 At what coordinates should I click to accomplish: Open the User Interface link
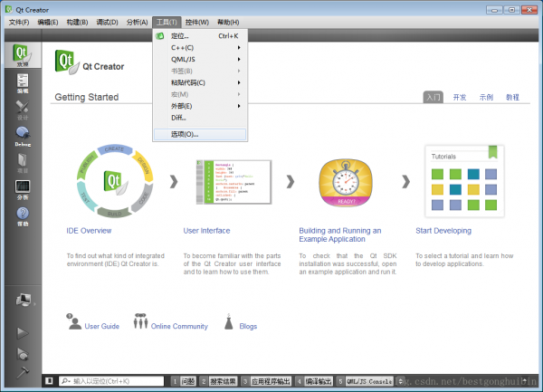pos(206,231)
